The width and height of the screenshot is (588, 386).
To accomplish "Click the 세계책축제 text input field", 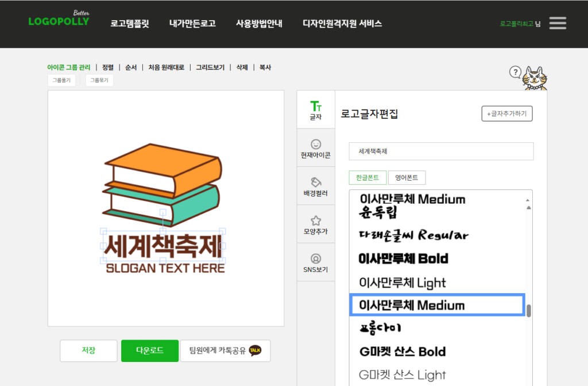I will click(x=441, y=151).
